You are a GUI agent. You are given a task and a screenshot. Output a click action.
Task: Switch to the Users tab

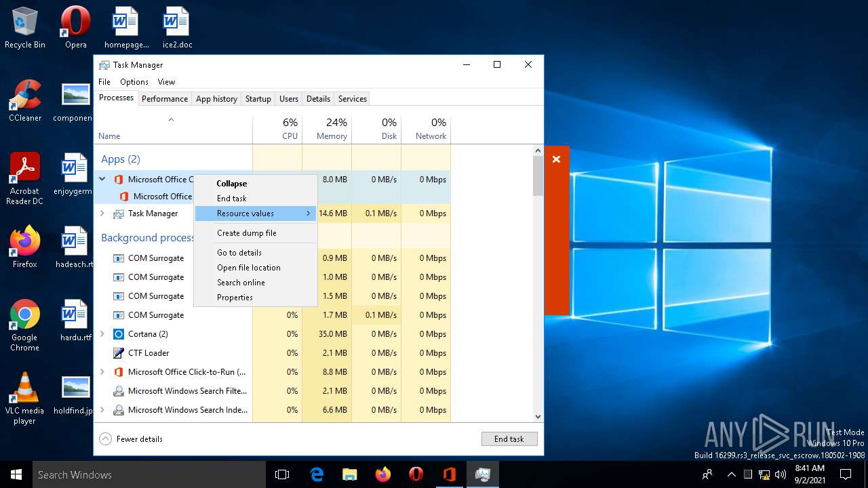click(289, 99)
